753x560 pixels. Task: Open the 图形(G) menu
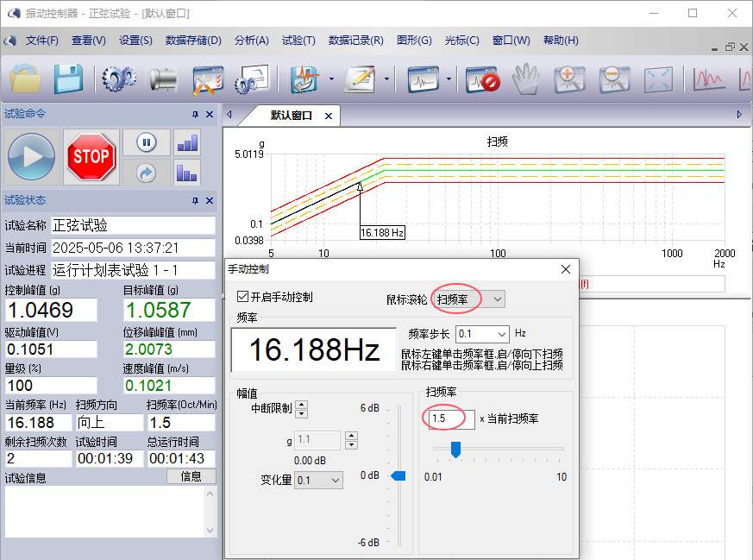coord(414,41)
